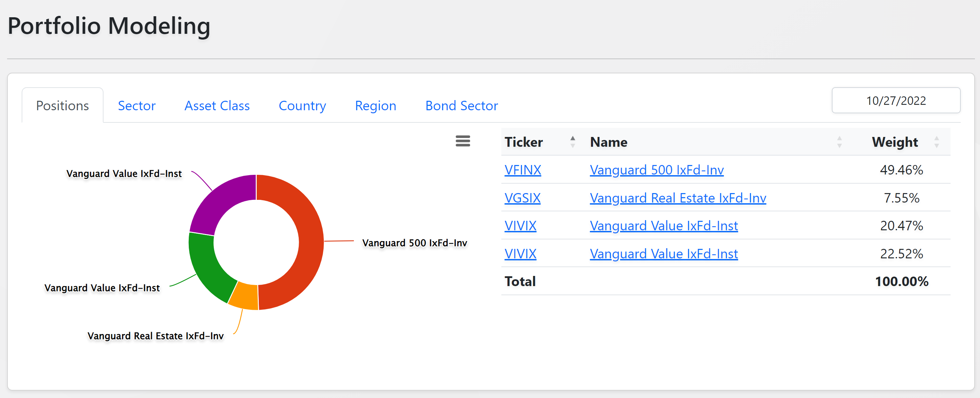Image resolution: width=980 pixels, height=398 pixels.
Task: Click the Vanguard Real Estate IxFd-Inv chart label
Action: pos(156,336)
